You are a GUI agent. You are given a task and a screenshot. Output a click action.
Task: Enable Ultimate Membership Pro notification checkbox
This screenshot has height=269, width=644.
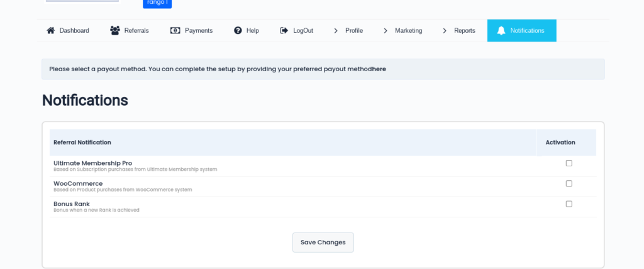point(569,163)
